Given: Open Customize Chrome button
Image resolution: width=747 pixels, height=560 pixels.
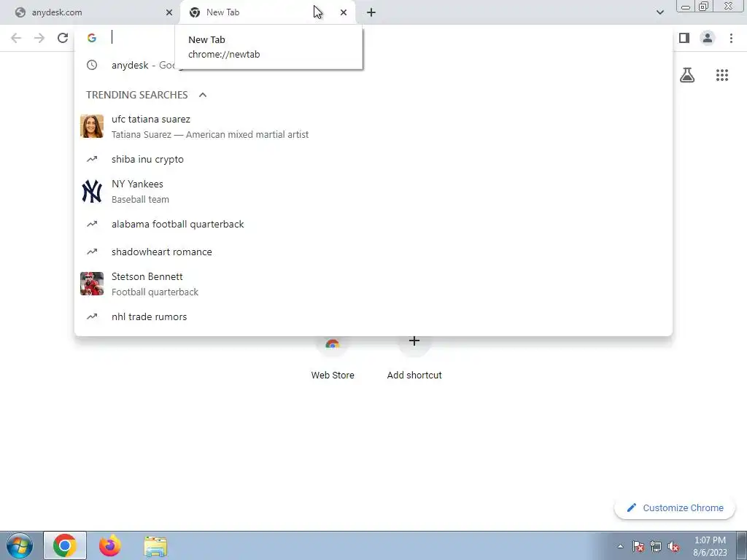Looking at the screenshot, I should pyautogui.click(x=676, y=508).
